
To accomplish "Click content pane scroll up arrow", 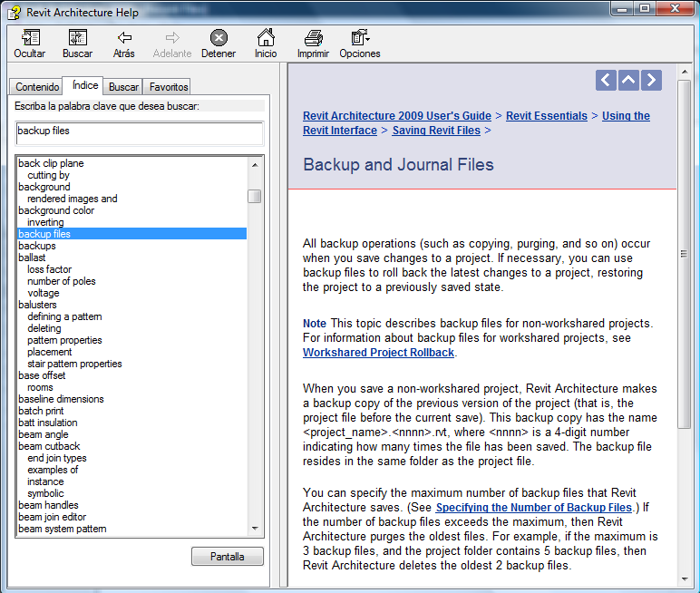I will pyautogui.click(x=684, y=72).
